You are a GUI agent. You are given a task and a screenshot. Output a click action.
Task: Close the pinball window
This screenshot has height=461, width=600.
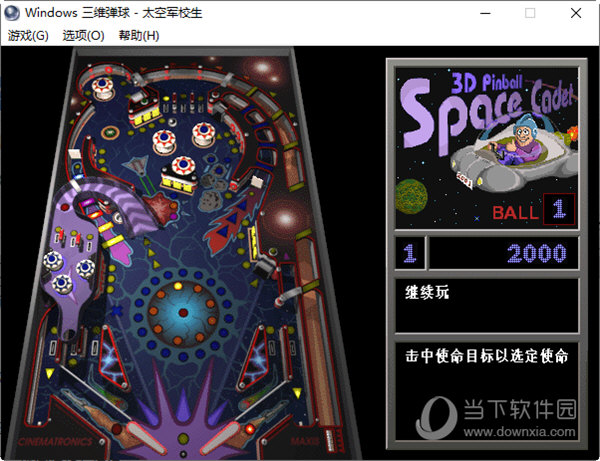click(576, 13)
